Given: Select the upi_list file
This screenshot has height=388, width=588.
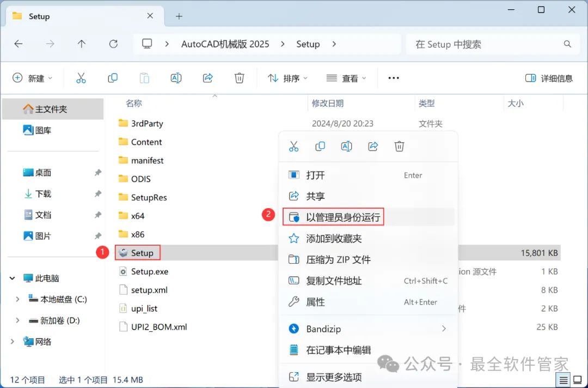Looking at the screenshot, I should pyautogui.click(x=138, y=308).
